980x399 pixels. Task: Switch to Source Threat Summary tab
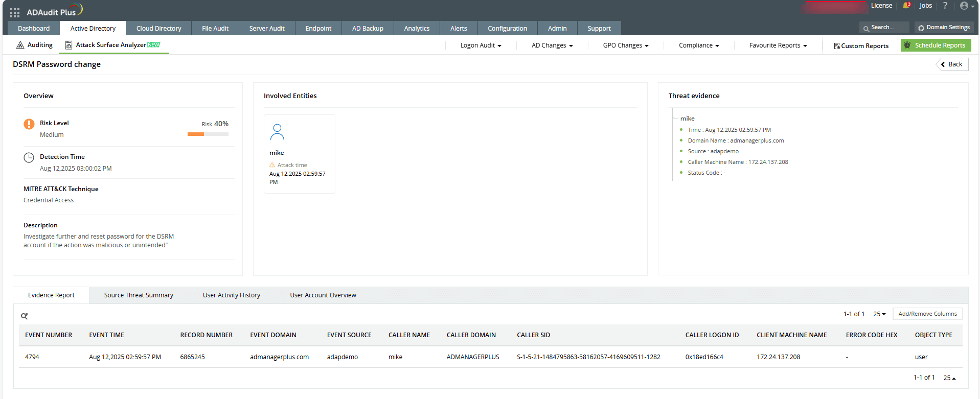(x=139, y=295)
